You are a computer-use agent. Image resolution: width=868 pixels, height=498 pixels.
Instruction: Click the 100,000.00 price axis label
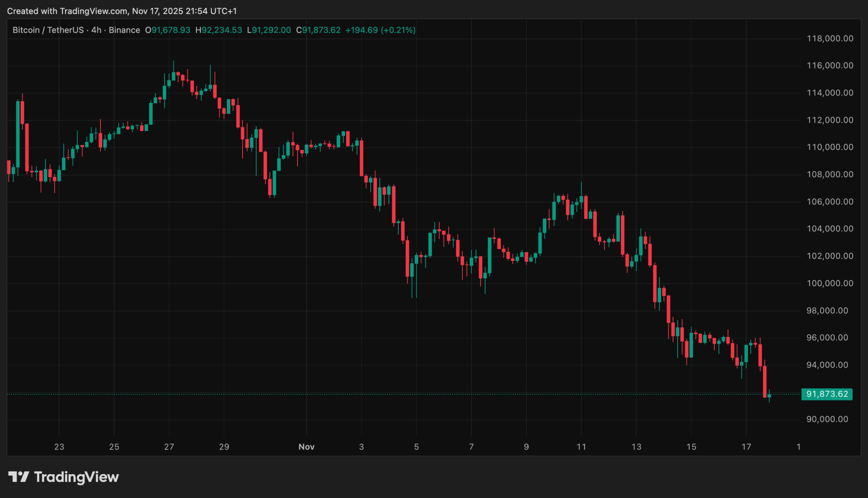pos(830,283)
